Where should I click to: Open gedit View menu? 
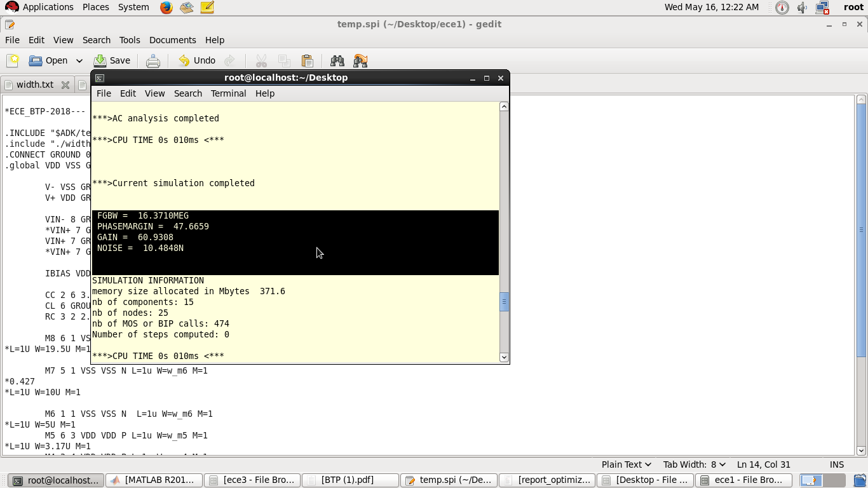click(x=63, y=39)
